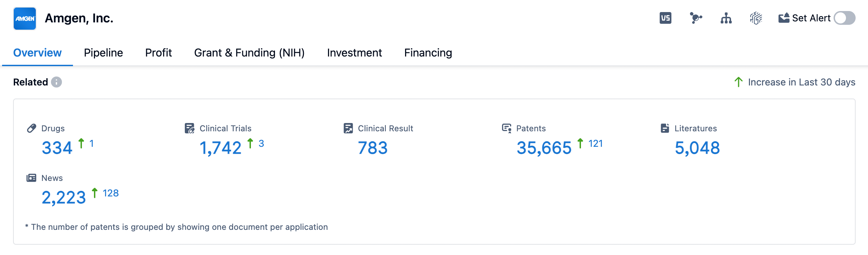Open the 5,048 Literatures count
The width and height of the screenshot is (868, 255).
[697, 148]
